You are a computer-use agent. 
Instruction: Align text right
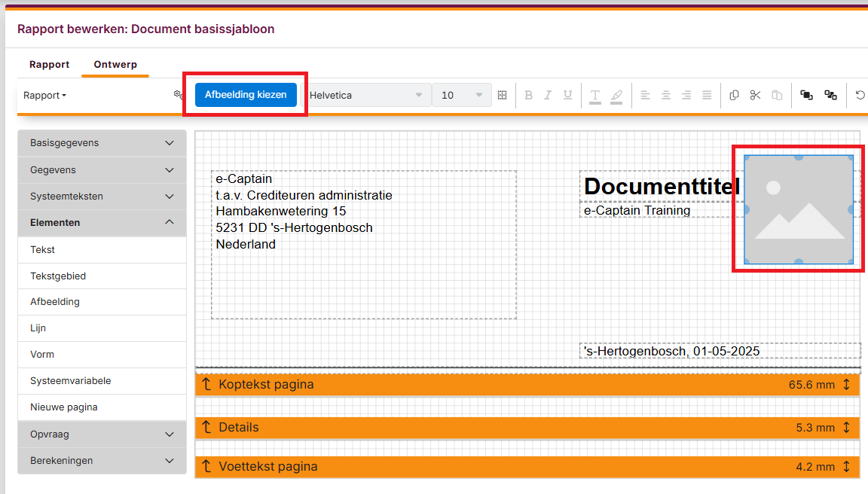(686, 95)
